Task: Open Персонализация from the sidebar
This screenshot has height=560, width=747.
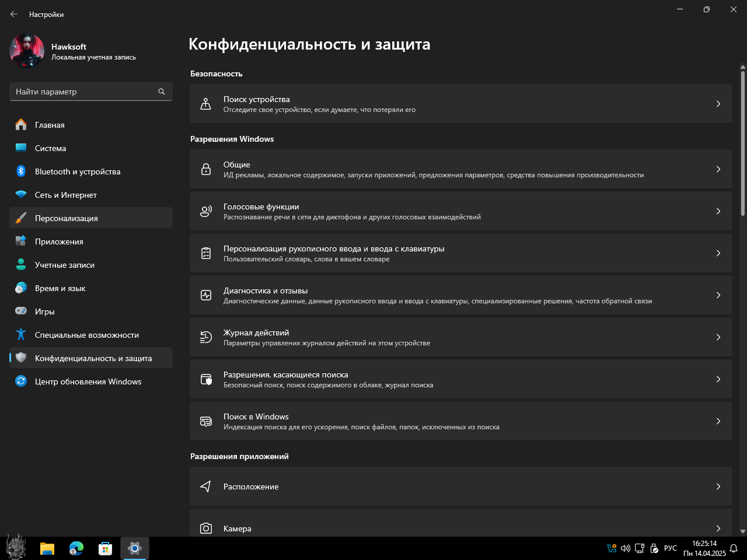Action: (66, 218)
